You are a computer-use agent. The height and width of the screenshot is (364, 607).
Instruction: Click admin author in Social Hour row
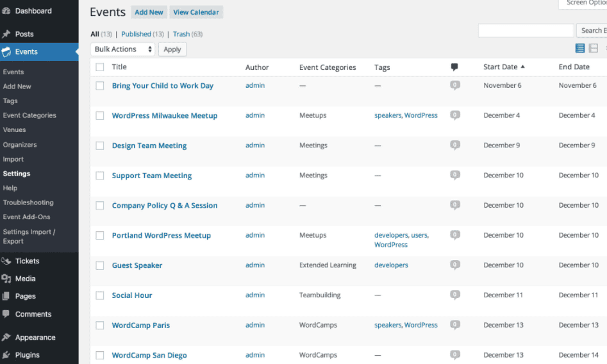(255, 295)
